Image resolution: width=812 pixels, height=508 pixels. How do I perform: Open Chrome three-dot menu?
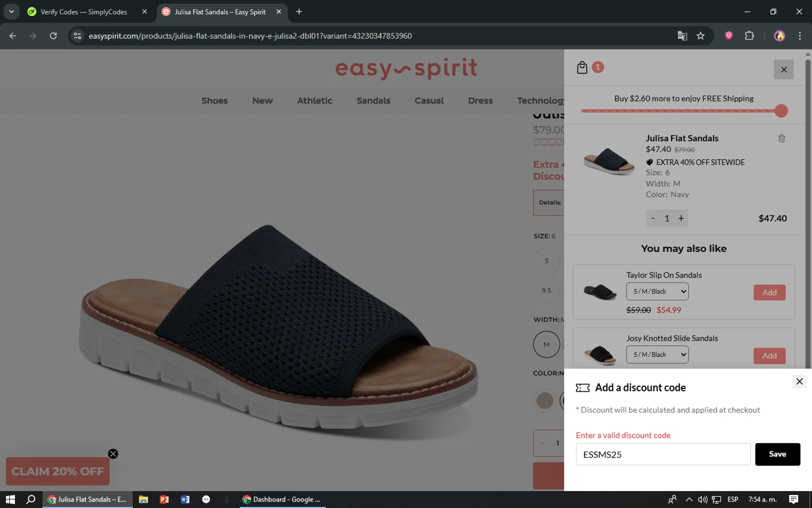pos(800,36)
